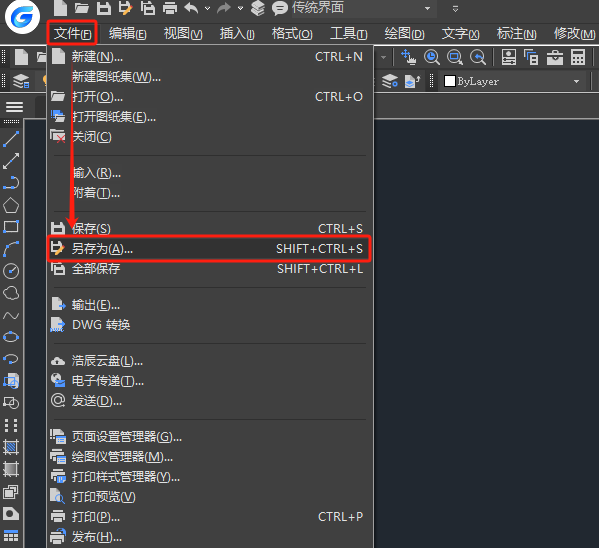The width and height of the screenshot is (599, 548).
Task: Click the hamburger menu button at left
Action: click(14, 107)
